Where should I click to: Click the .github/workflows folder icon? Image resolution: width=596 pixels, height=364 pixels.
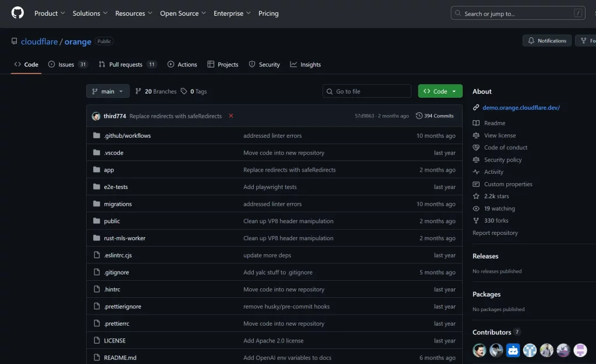[97, 135]
